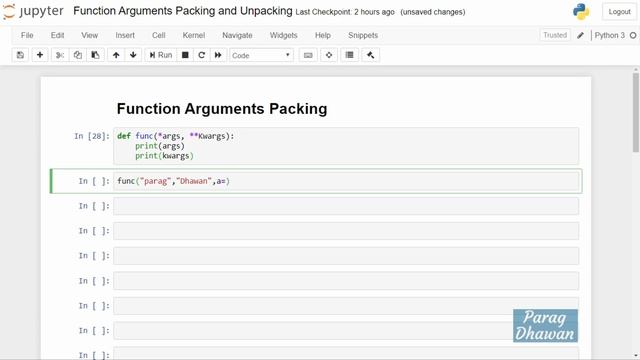Click the notebook vertical scrollbar
The height and width of the screenshot is (360, 640).
636,112
